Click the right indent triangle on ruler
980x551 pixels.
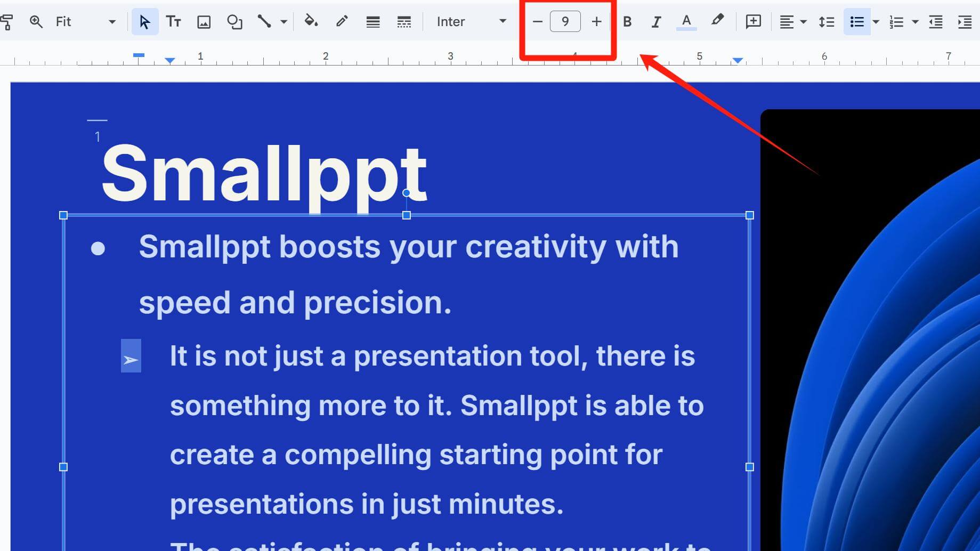click(x=738, y=61)
